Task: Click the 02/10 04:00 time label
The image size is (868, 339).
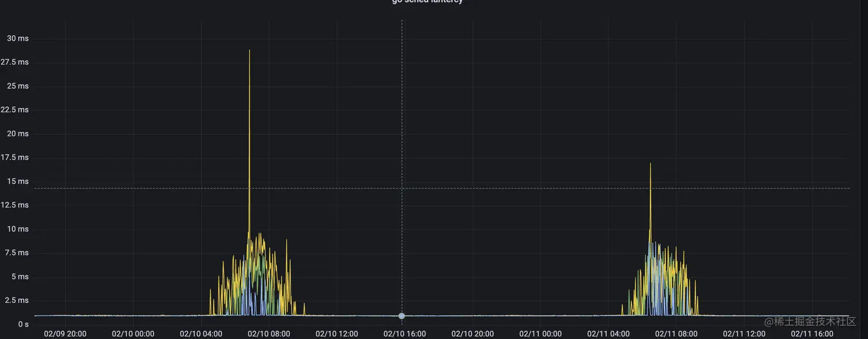Action: [201, 334]
